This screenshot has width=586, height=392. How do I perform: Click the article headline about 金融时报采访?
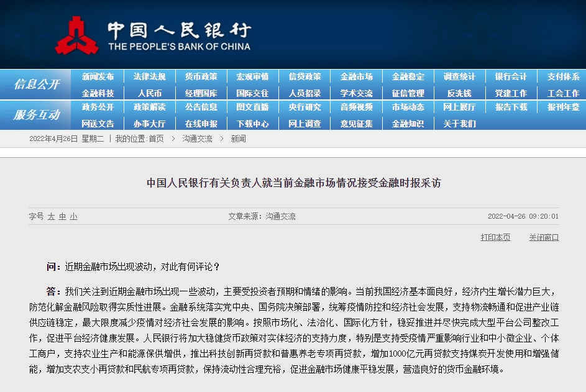coord(293,183)
